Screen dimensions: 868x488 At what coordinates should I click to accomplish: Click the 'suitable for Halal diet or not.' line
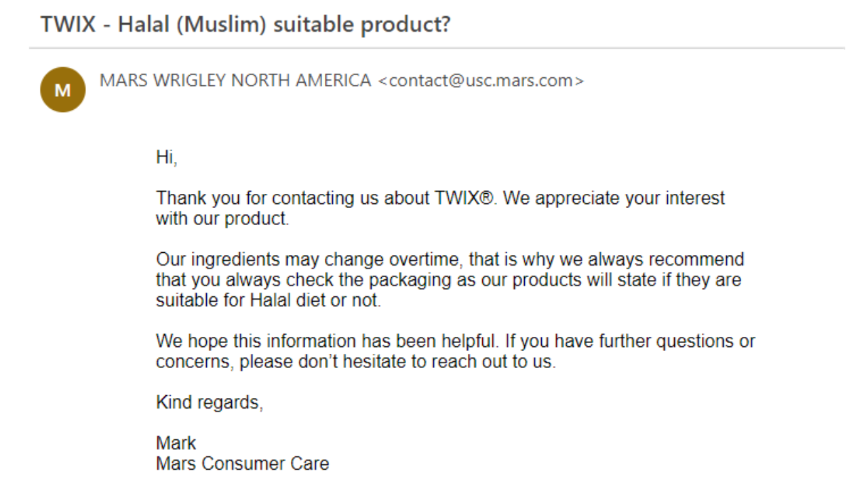point(269,300)
